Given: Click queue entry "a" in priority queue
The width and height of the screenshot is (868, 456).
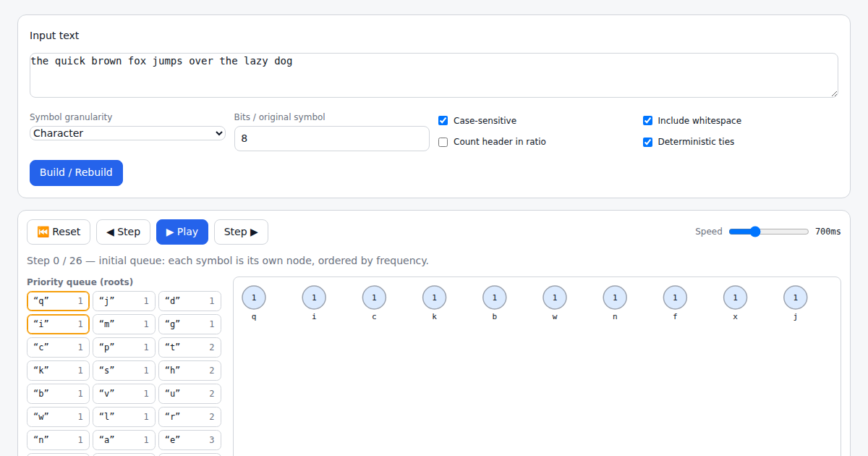Looking at the screenshot, I should pos(124,440).
